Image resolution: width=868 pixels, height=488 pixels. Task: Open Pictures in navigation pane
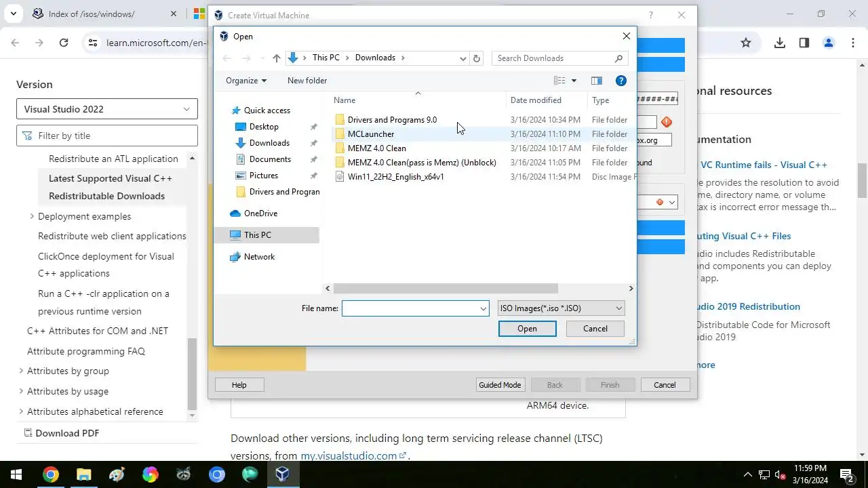[264, 176]
